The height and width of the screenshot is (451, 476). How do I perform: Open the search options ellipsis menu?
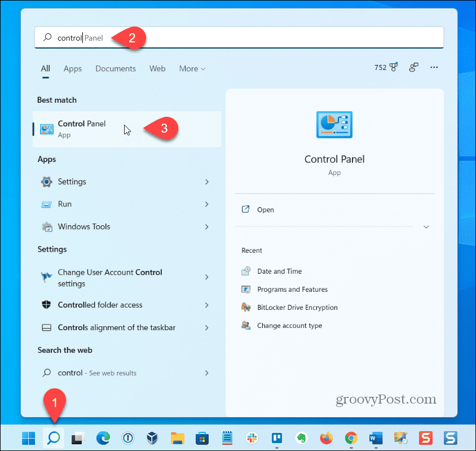pyautogui.click(x=434, y=67)
